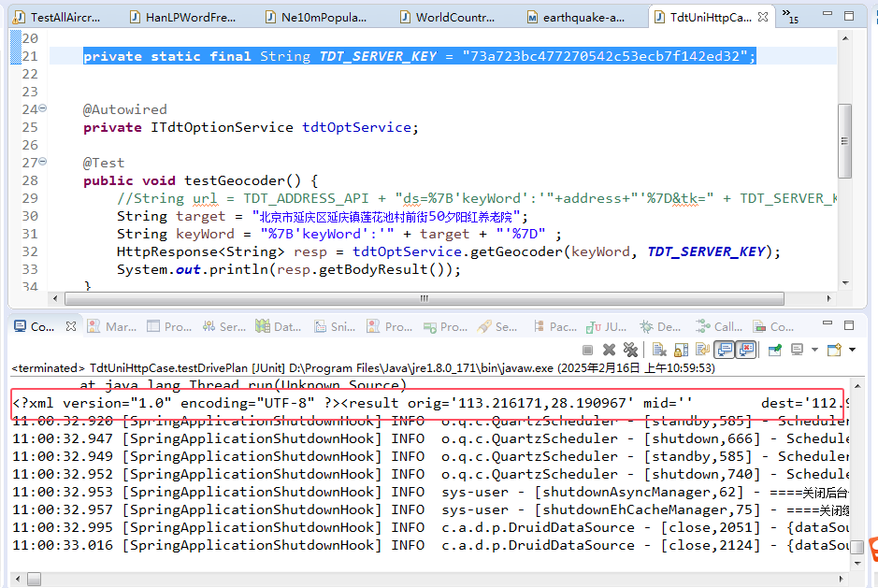This screenshot has height=588, width=878.
Task: Clear the console output
Action: point(659,350)
